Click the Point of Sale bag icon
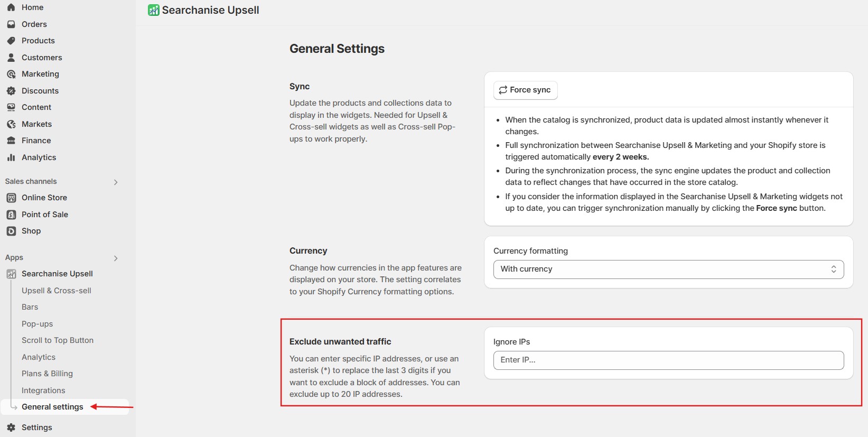 point(11,215)
